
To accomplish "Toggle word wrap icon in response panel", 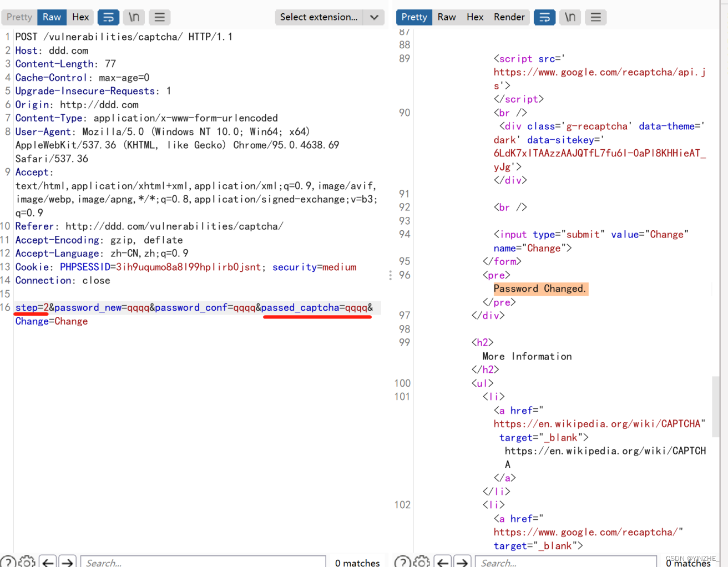I will pyautogui.click(x=545, y=17).
